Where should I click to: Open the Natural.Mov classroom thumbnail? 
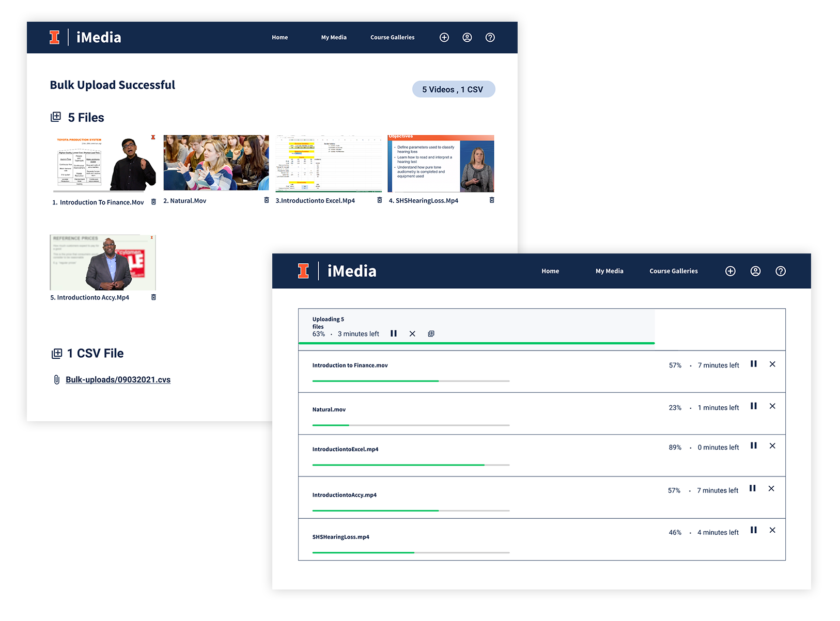pyautogui.click(x=216, y=163)
